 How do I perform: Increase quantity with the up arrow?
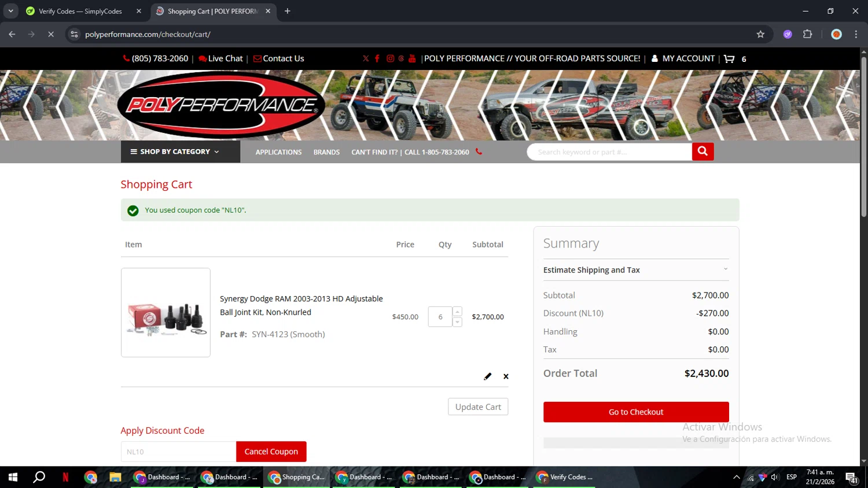pos(457,312)
